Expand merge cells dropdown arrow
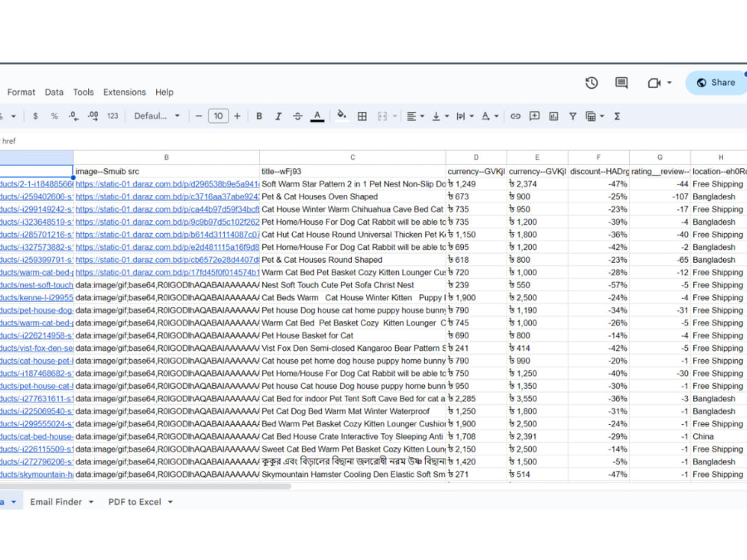Image resolution: width=747 pixels, height=560 pixels. pos(394,116)
